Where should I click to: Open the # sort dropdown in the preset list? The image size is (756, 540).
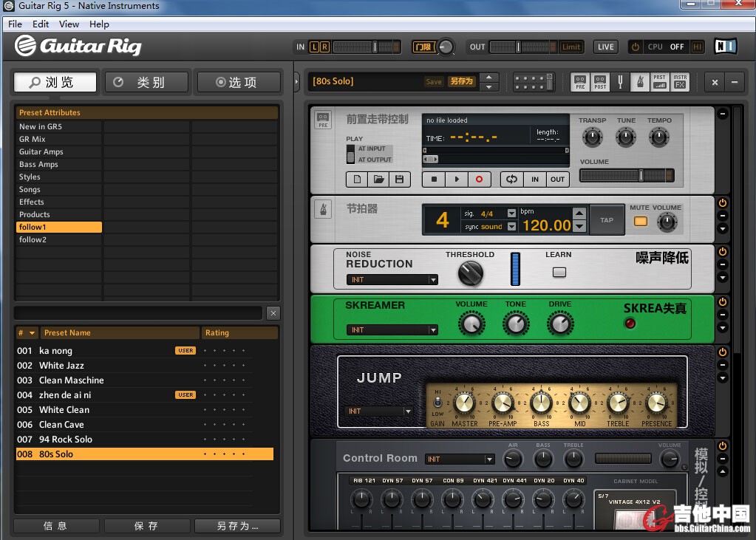point(32,332)
